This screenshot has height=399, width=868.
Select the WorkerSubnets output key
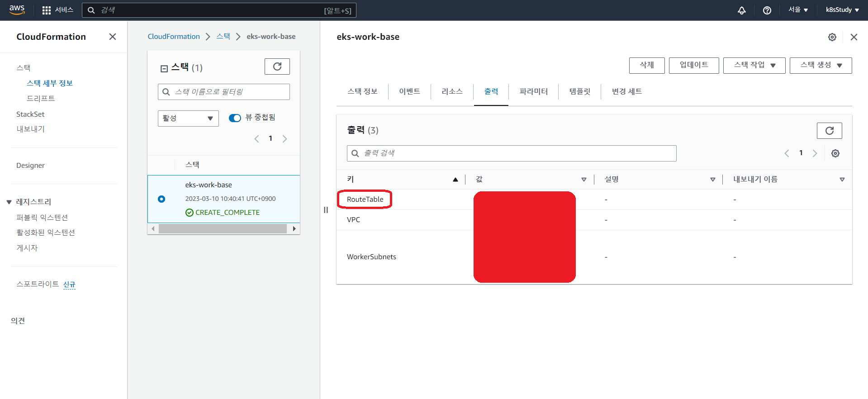coord(371,257)
